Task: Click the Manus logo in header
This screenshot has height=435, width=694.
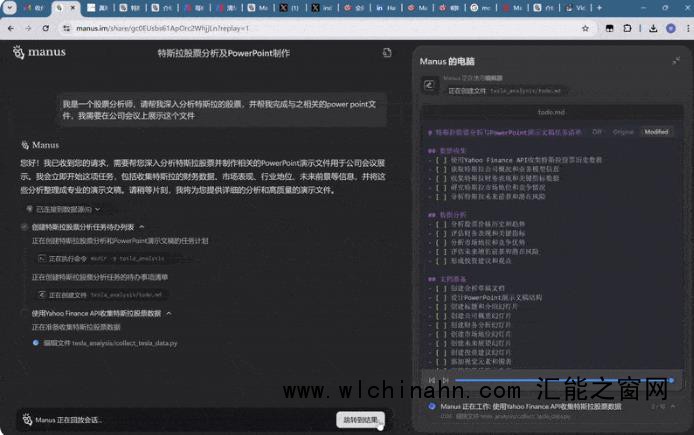Action: (40, 51)
